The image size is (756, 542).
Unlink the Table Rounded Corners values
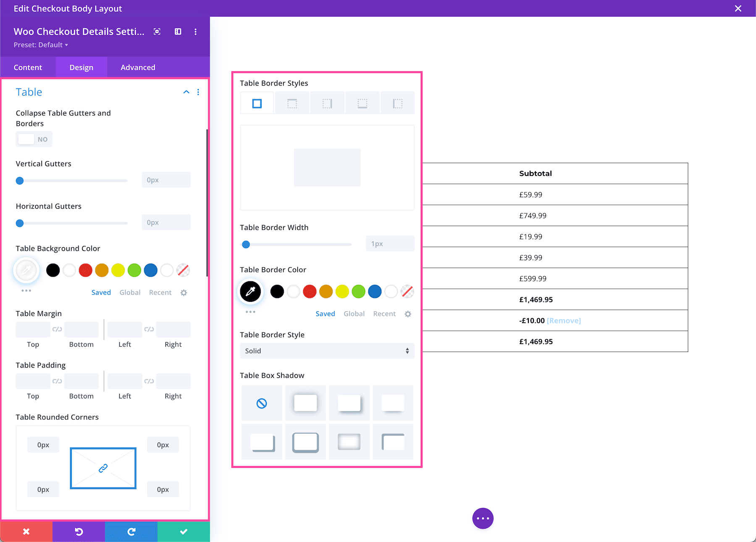point(102,468)
